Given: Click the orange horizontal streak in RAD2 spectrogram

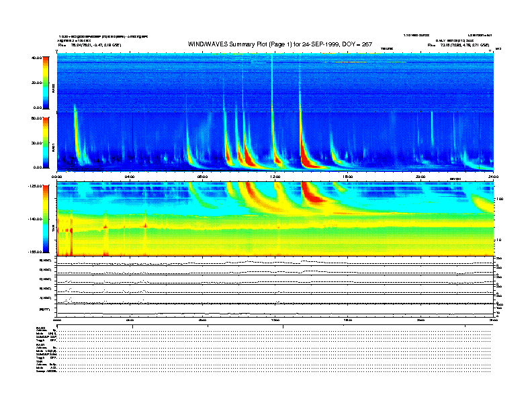Looking at the screenshot, I should tap(369, 62).
